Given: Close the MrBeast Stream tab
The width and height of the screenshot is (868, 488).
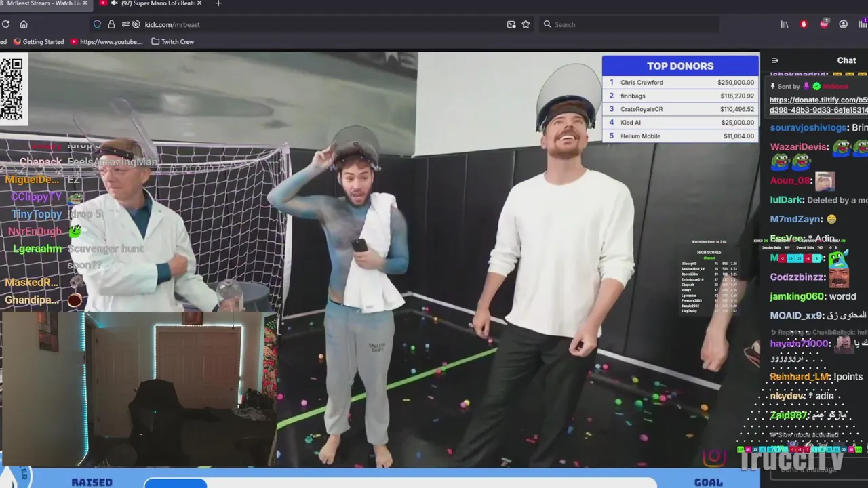Looking at the screenshot, I should pyautogui.click(x=85, y=3).
